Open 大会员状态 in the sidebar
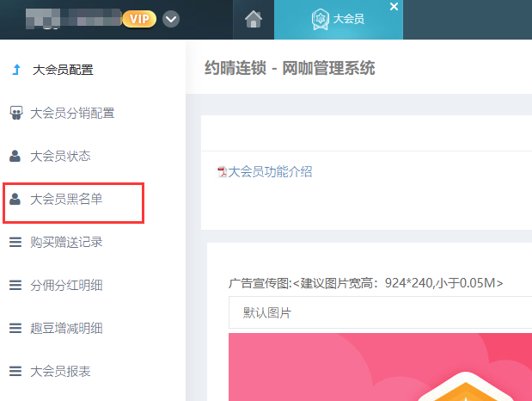This screenshot has height=401, width=532. 60,156
